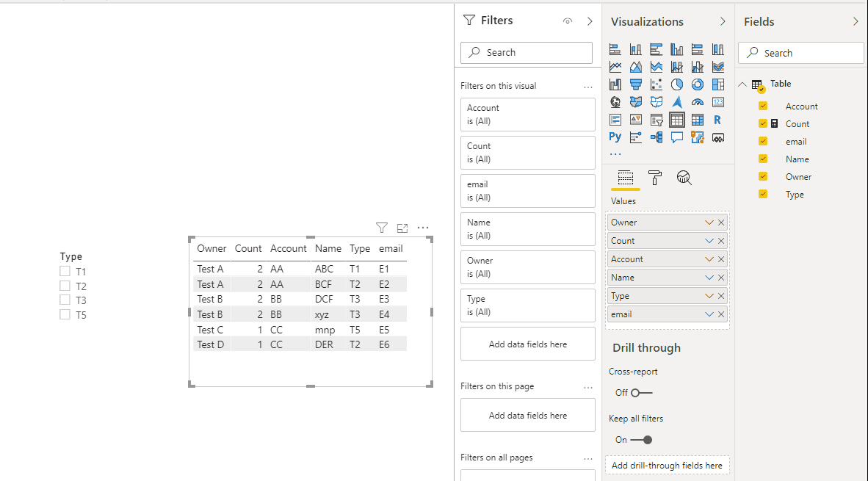
Task: Check the T3 slicer checkbox
Action: pyautogui.click(x=65, y=300)
